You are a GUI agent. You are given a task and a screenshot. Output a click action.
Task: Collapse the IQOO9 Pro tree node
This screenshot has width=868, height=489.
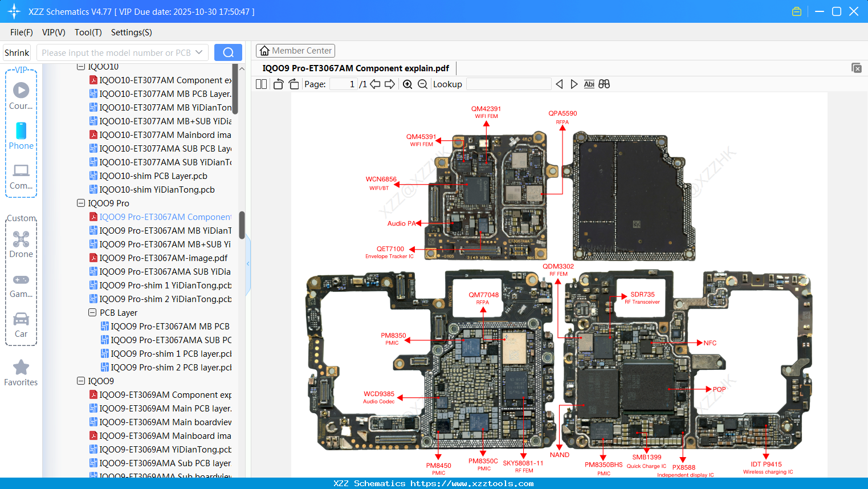[80, 203]
